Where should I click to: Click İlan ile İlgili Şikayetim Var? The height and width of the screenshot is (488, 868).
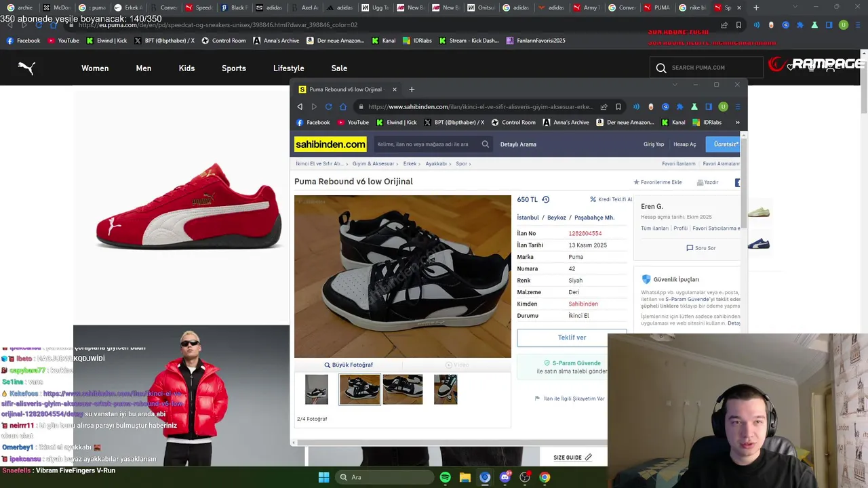coord(570,399)
